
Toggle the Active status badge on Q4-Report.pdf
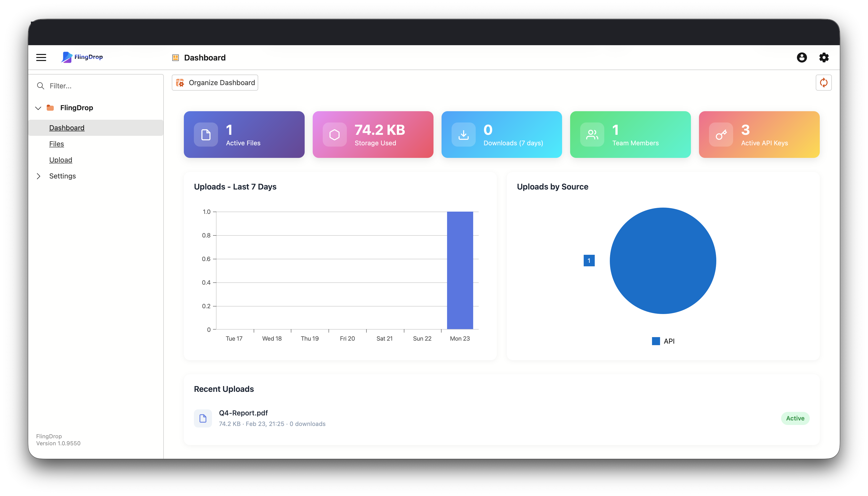pyautogui.click(x=795, y=418)
